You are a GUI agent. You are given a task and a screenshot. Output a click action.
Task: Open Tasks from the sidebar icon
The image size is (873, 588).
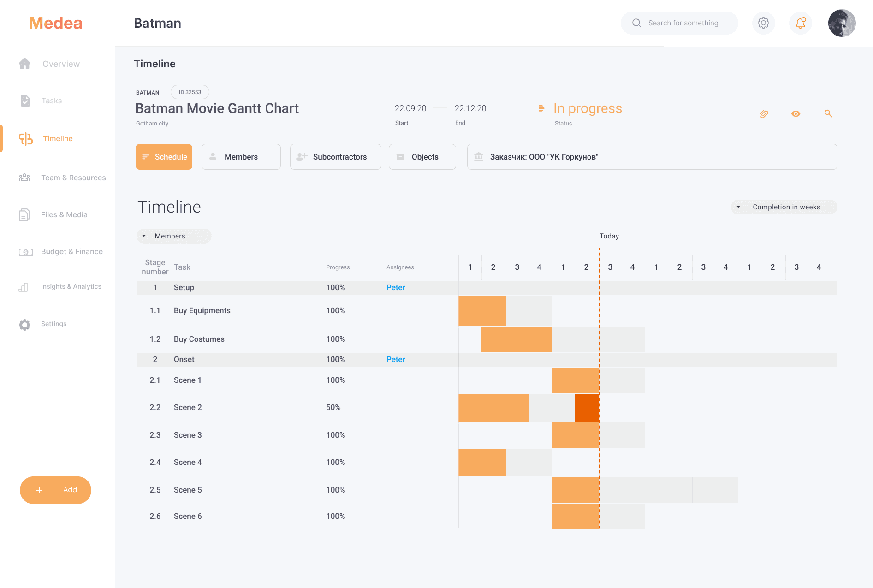25,101
